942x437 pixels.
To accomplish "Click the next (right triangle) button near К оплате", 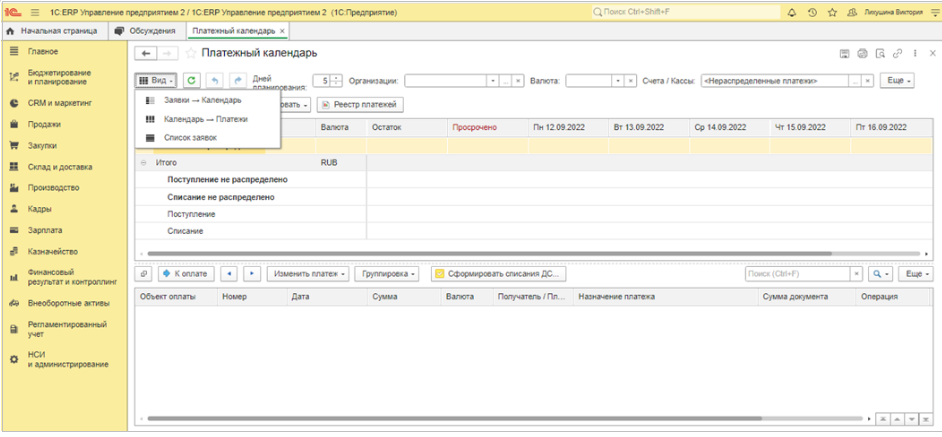I will pyautogui.click(x=252, y=274).
